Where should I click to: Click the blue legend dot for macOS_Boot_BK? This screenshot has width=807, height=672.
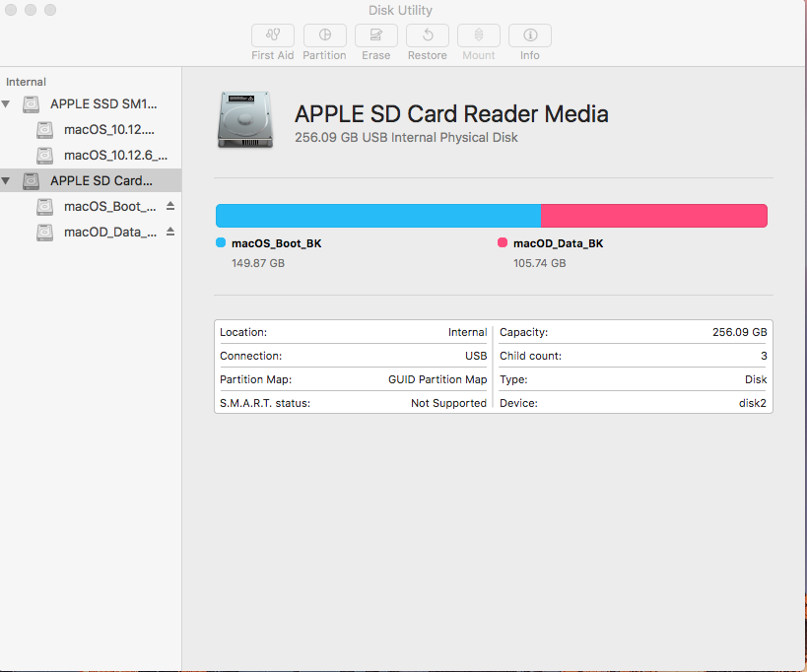pos(221,242)
